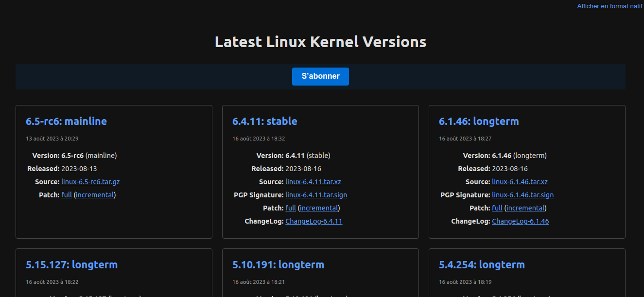Click the S'abonner subscribe button
644x297 pixels.
point(320,76)
